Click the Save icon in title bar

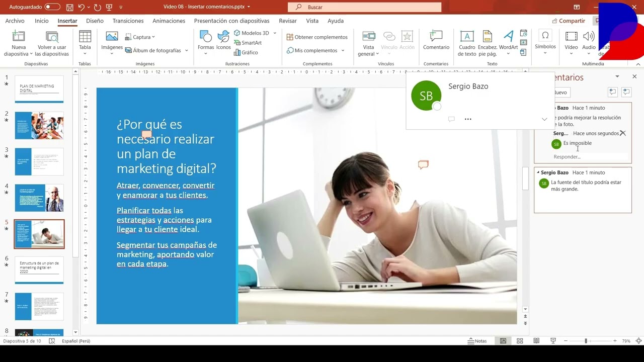(69, 7)
